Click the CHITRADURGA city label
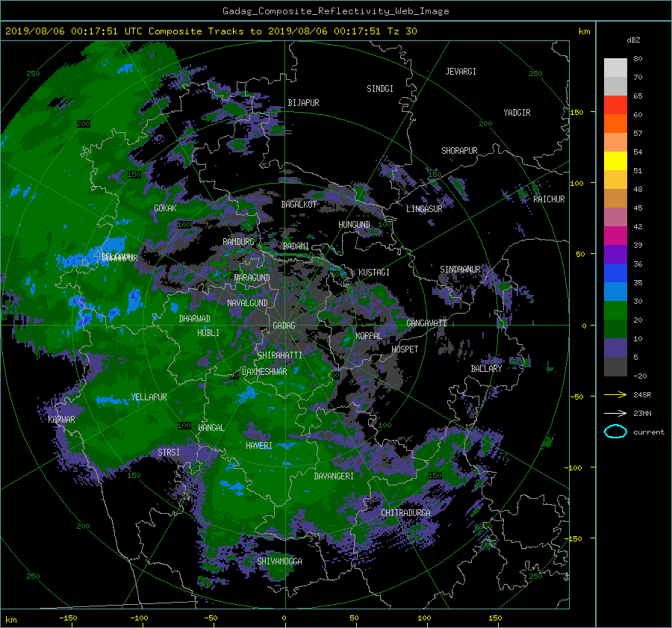672x628 pixels. coord(406,513)
